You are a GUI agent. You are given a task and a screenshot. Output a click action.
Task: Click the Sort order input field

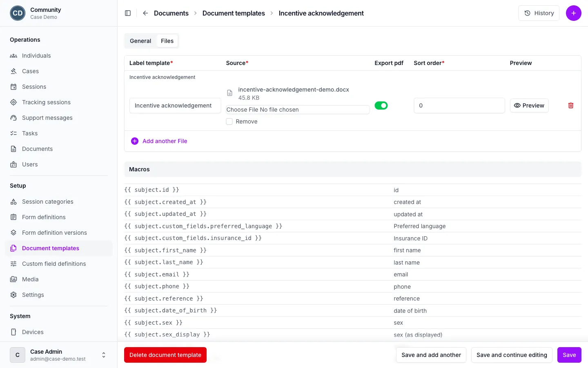click(x=459, y=105)
